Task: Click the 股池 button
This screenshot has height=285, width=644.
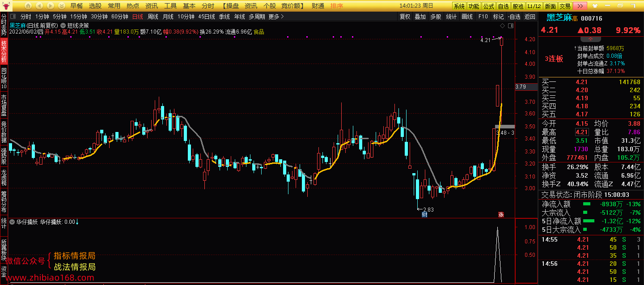Action: (518, 6)
